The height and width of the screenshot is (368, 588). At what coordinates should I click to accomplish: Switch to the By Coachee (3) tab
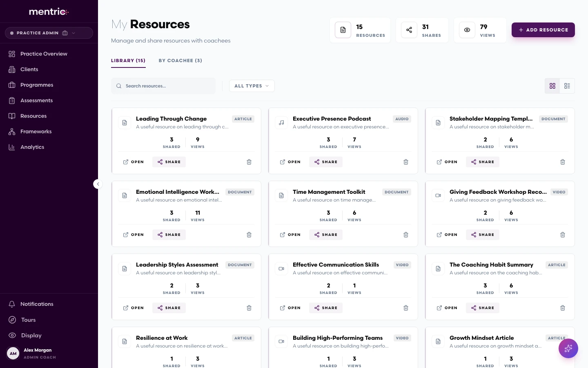point(180,61)
